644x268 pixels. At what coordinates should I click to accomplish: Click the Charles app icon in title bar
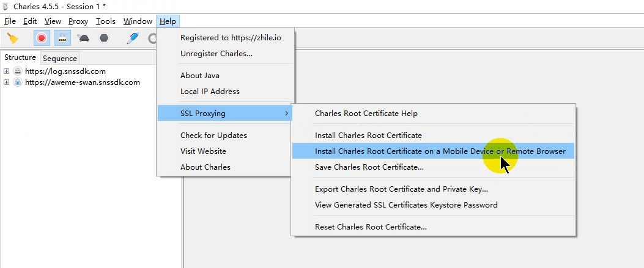click(6, 6)
